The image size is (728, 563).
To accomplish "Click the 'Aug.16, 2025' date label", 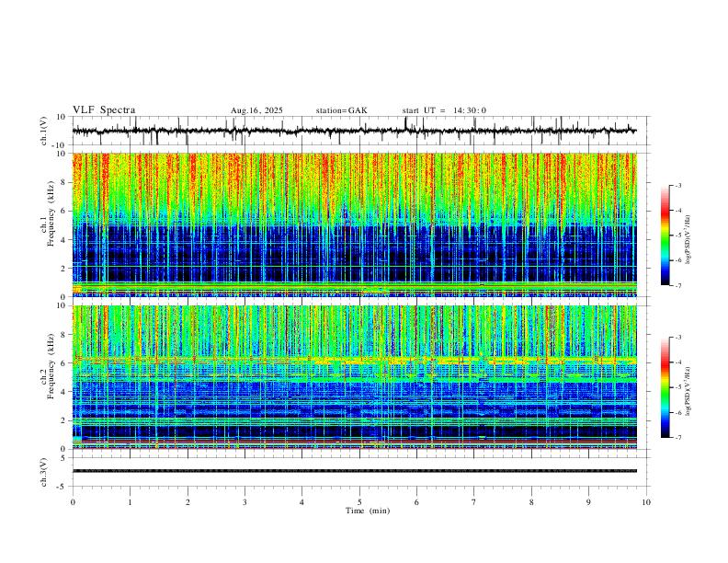I will [256, 110].
